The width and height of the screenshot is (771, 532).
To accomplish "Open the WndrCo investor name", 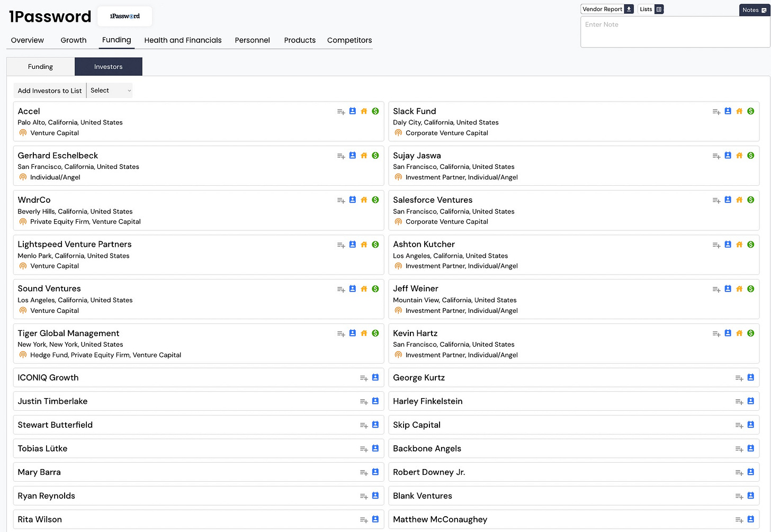I will [x=34, y=200].
